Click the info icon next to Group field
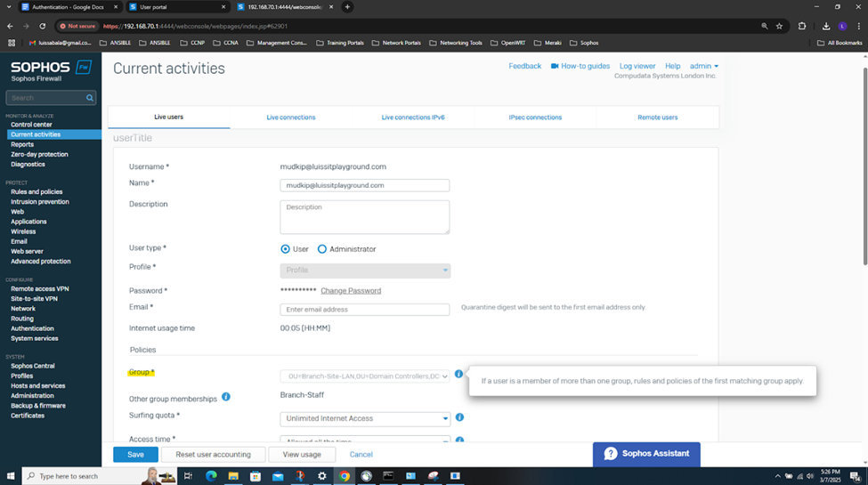Image resolution: width=868 pixels, height=485 pixels. coord(458,375)
